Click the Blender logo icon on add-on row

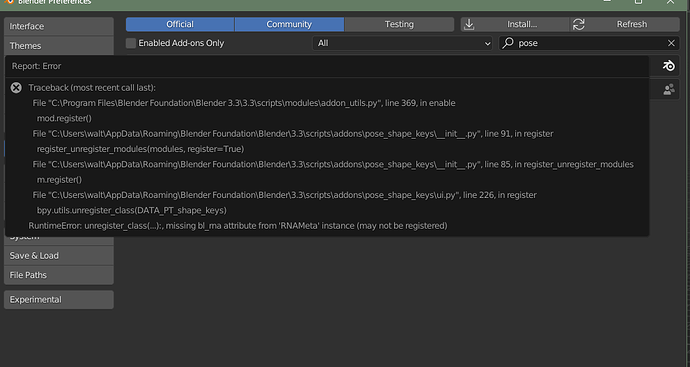[x=669, y=66]
